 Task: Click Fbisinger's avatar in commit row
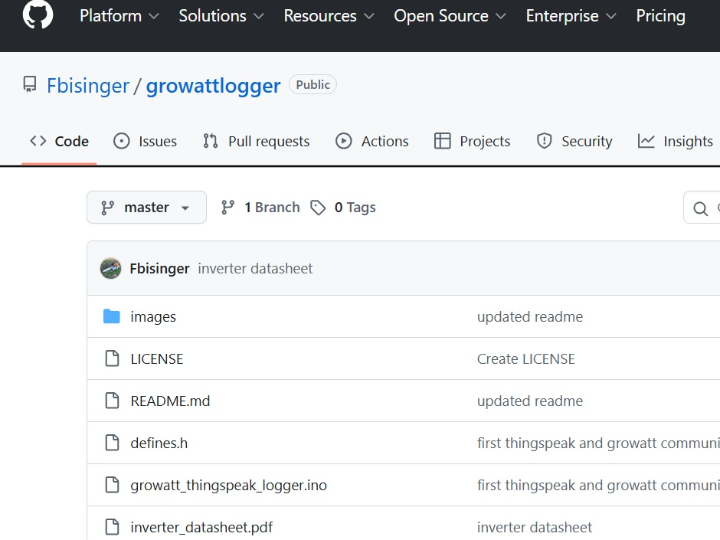tap(111, 268)
